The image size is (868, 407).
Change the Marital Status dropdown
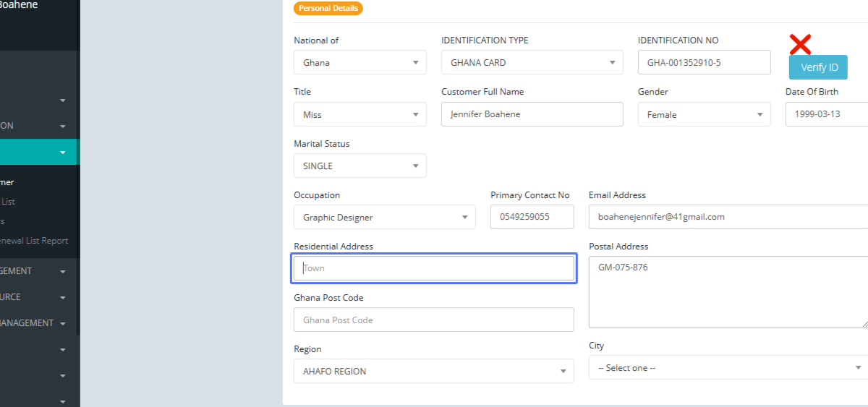(359, 166)
